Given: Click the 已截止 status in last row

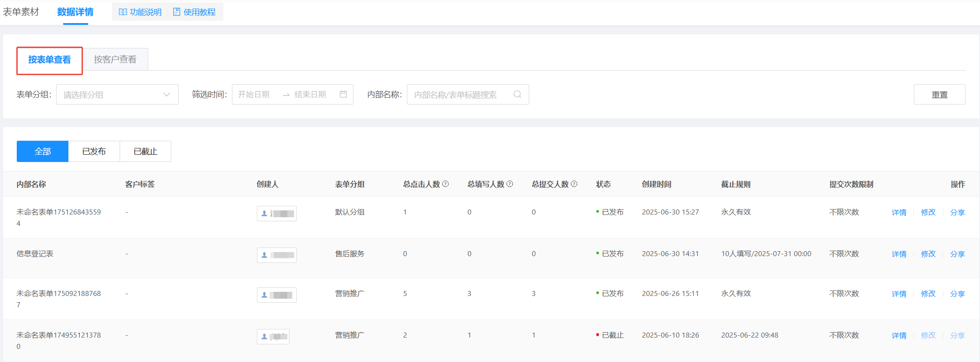Looking at the screenshot, I should [610, 335].
